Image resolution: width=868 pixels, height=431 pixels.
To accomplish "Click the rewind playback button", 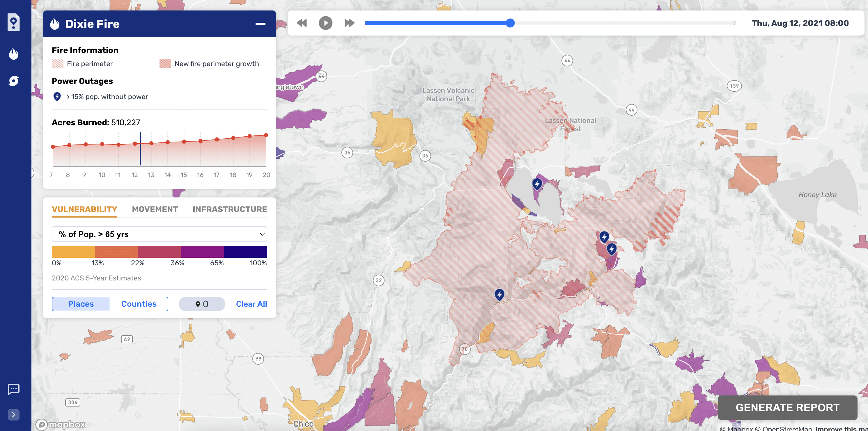I will click(x=302, y=23).
